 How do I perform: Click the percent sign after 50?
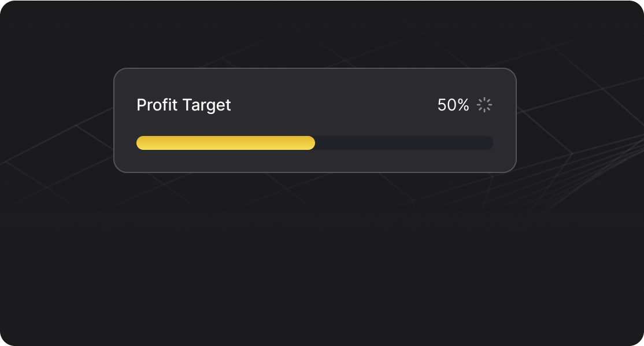pos(462,105)
